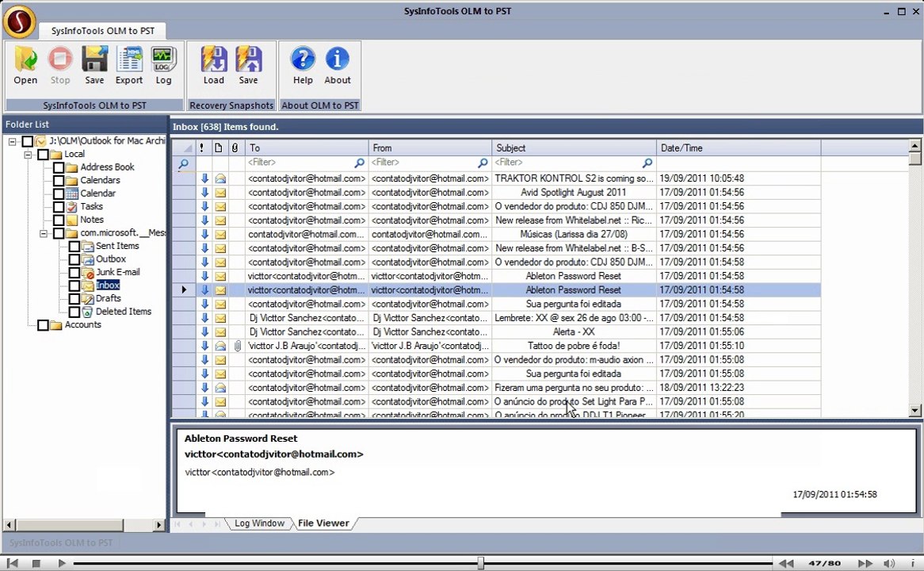Step forward with the double-right arrow button
Screen dimensions: 924x571
point(865,563)
